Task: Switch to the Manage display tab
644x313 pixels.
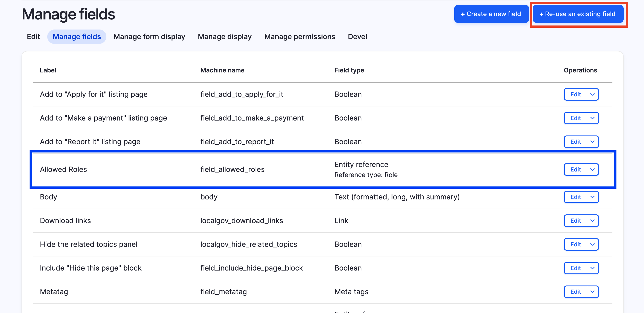Action: pyautogui.click(x=225, y=36)
